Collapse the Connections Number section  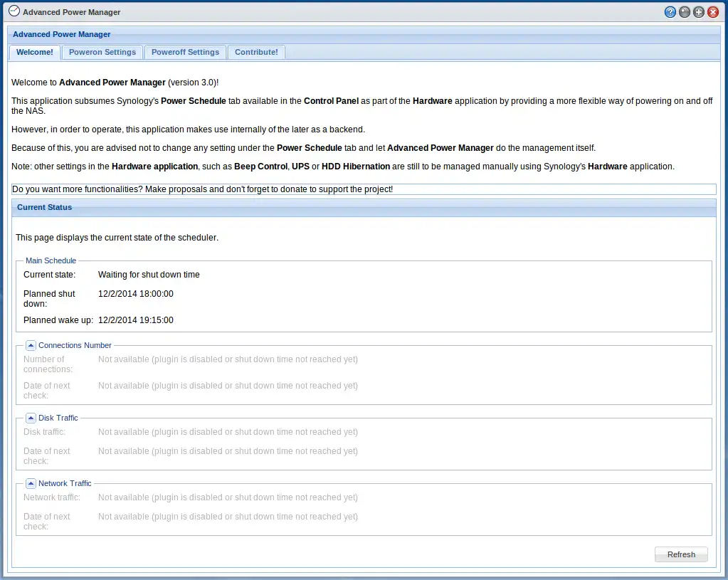coord(31,345)
